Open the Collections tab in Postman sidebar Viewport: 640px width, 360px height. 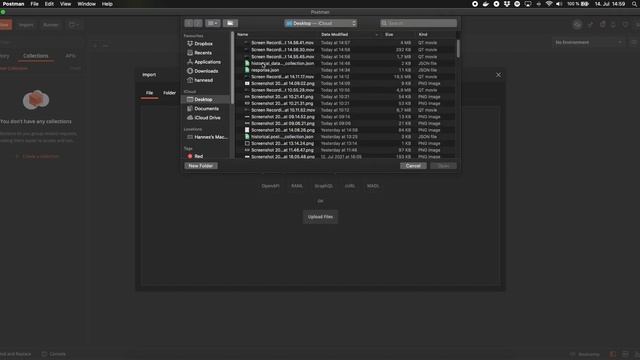point(36,56)
